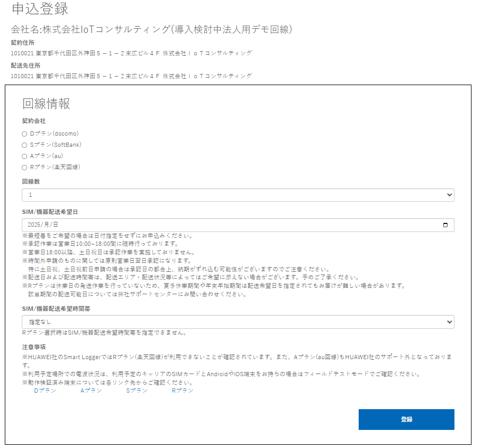480x448 pixels.
Task: Click the note ※承認作業は営業日10:00~18:00間
Action: [101, 244]
